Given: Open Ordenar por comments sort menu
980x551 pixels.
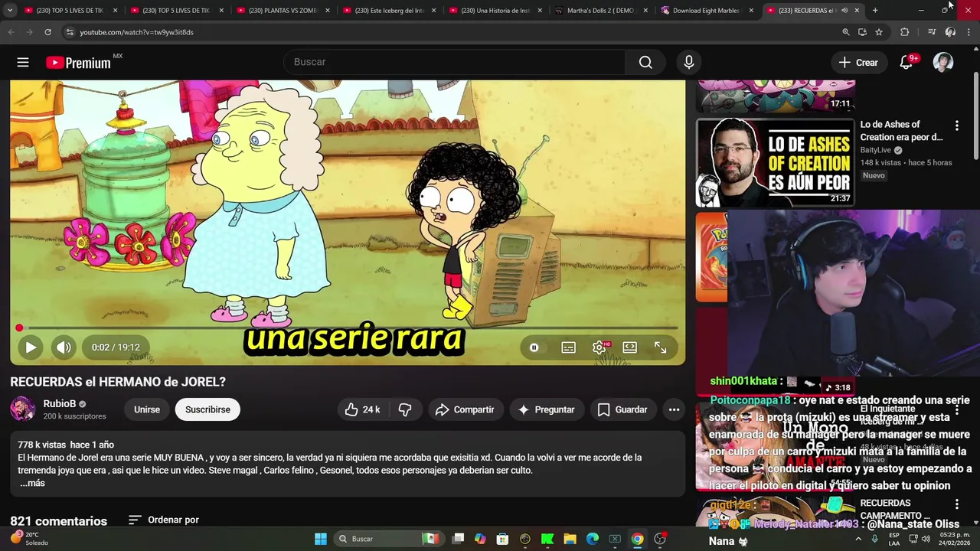Looking at the screenshot, I should coord(164,520).
